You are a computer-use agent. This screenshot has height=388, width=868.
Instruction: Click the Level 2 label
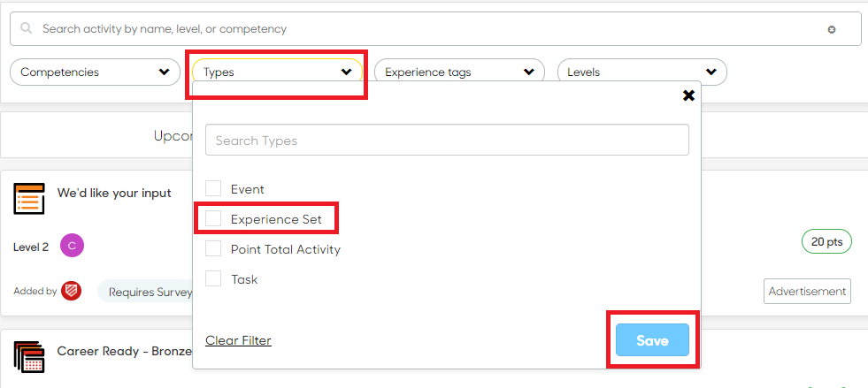(31, 247)
